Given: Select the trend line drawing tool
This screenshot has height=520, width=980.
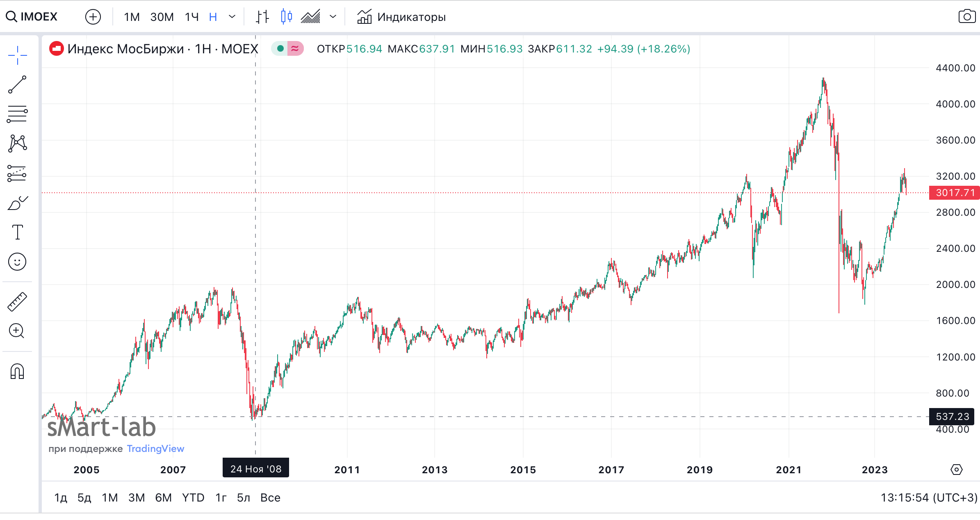Looking at the screenshot, I should coord(17,84).
